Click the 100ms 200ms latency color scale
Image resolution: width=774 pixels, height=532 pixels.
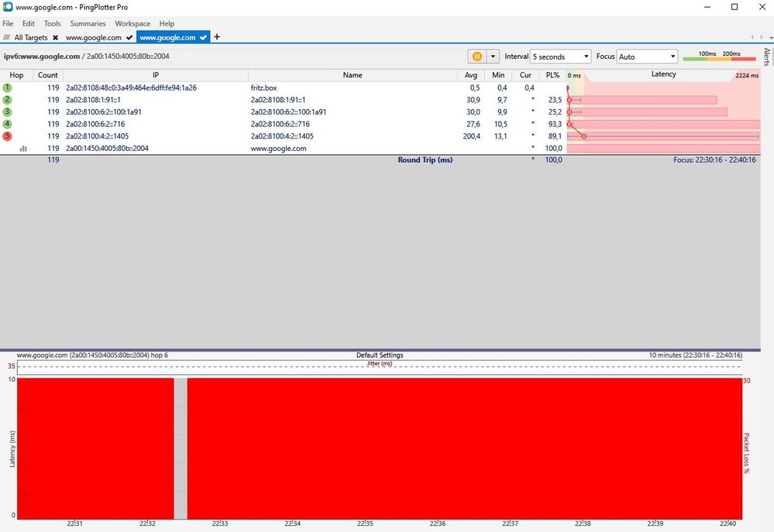(719, 57)
